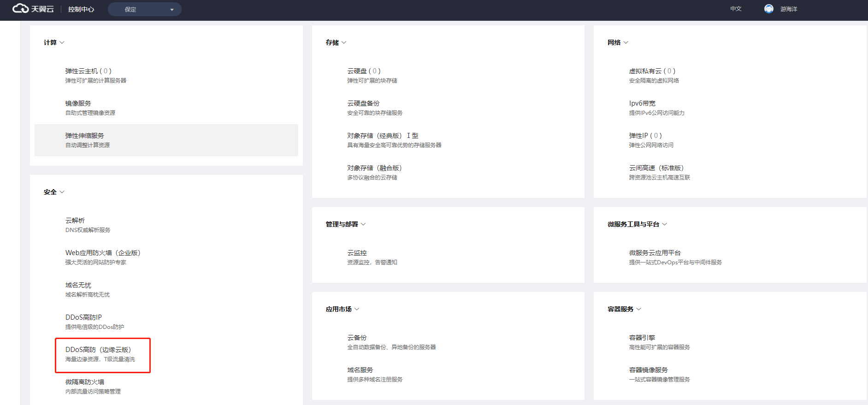Open the 保定 region dropdown
The image size is (868, 405).
coord(144,9)
